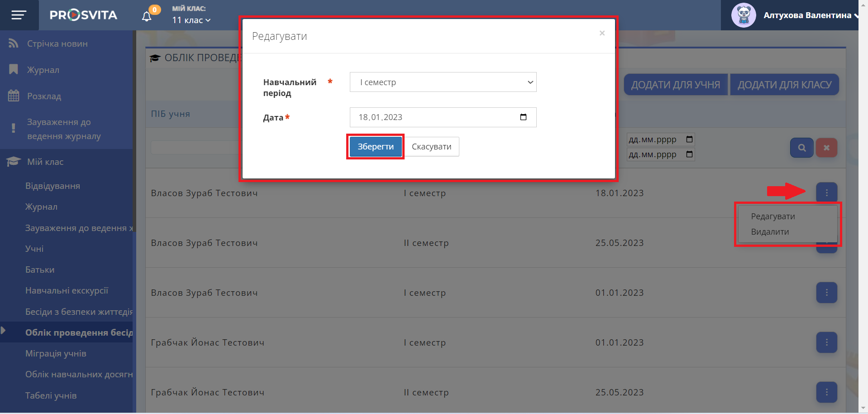Click ДОДАТИ ДЛЯ УЧНЯ button
Screen dimensions: 868x414
(x=675, y=85)
